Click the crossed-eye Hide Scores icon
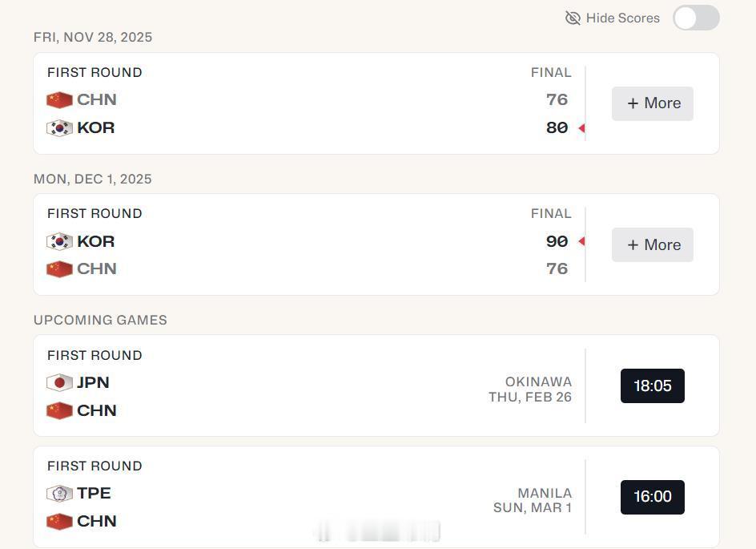756x549 pixels. [x=573, y=18]
